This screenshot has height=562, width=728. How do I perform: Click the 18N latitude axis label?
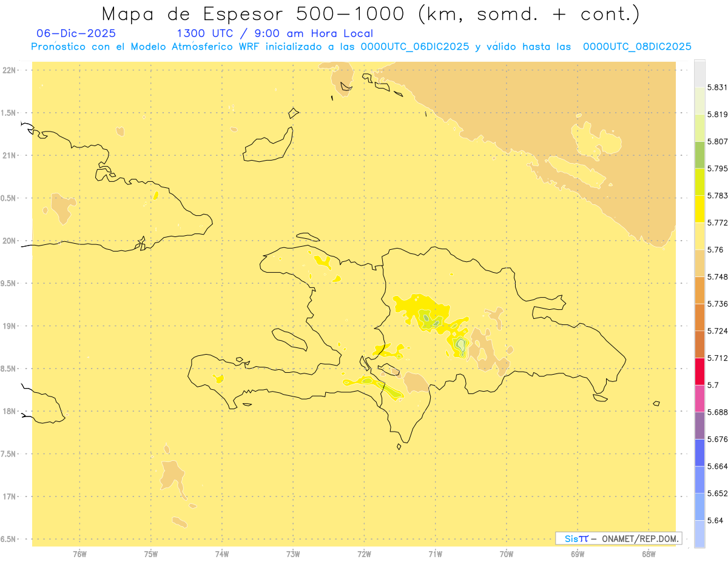coord(9,411)
